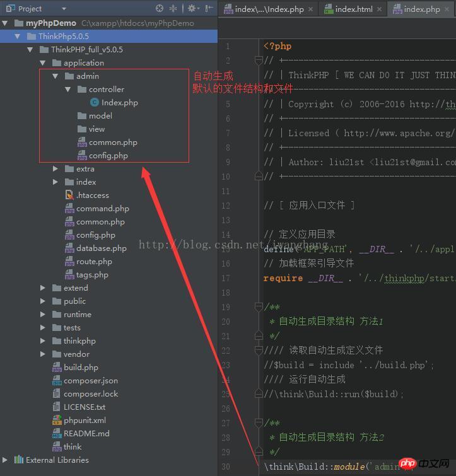456x476 pixels.
Task: Select command.php file
Action: [x=97, y=209]
